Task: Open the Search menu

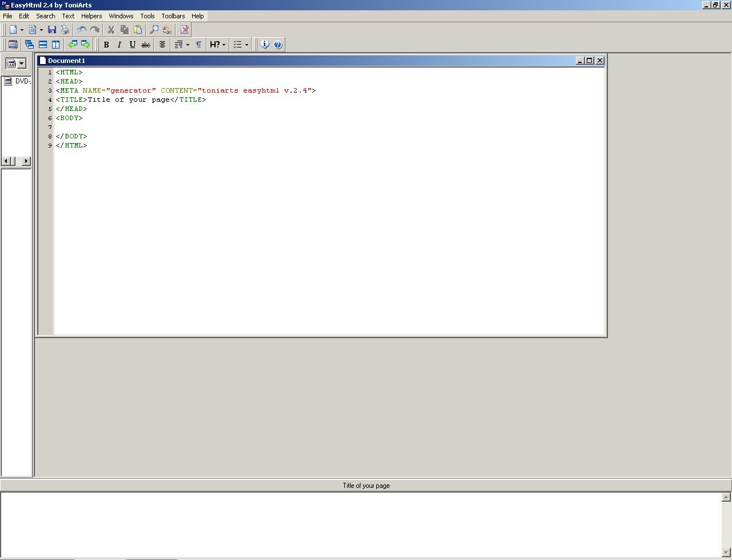Action: coord(46,16)
